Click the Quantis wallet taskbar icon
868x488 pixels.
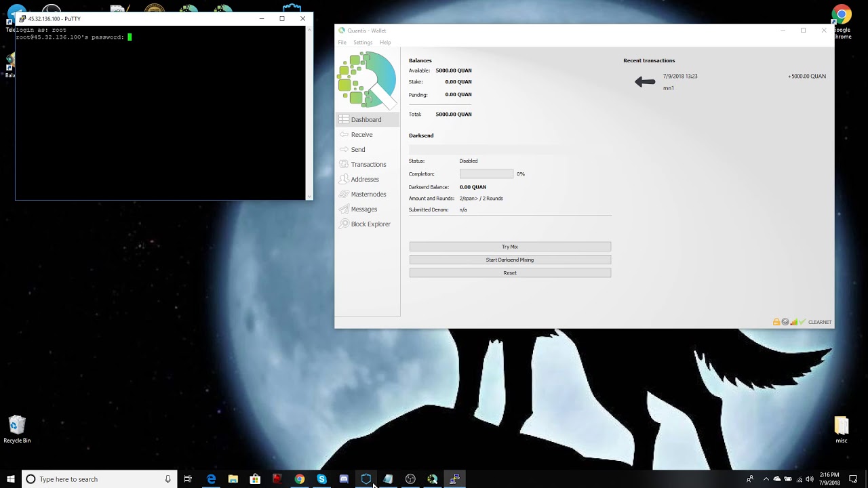[433, 479]
